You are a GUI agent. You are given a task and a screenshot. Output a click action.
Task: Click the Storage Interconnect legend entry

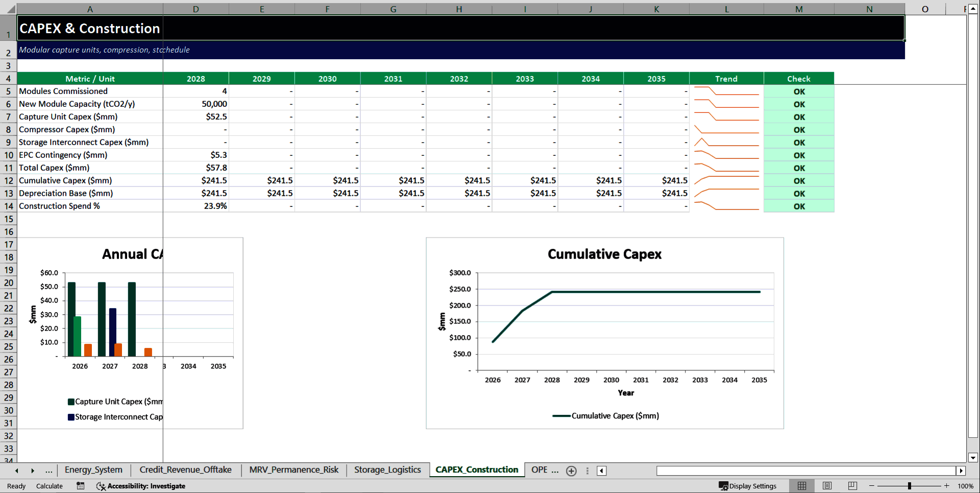(115, 417)
